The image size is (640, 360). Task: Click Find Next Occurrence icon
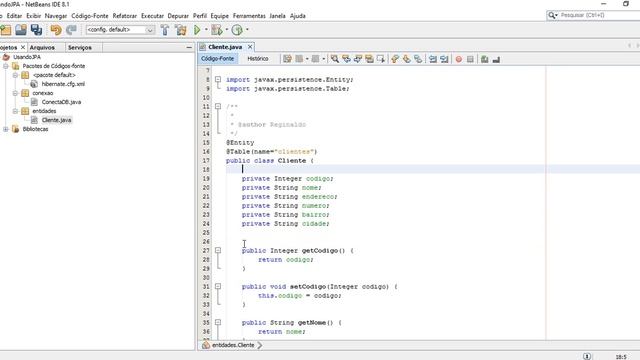[358, 59]
